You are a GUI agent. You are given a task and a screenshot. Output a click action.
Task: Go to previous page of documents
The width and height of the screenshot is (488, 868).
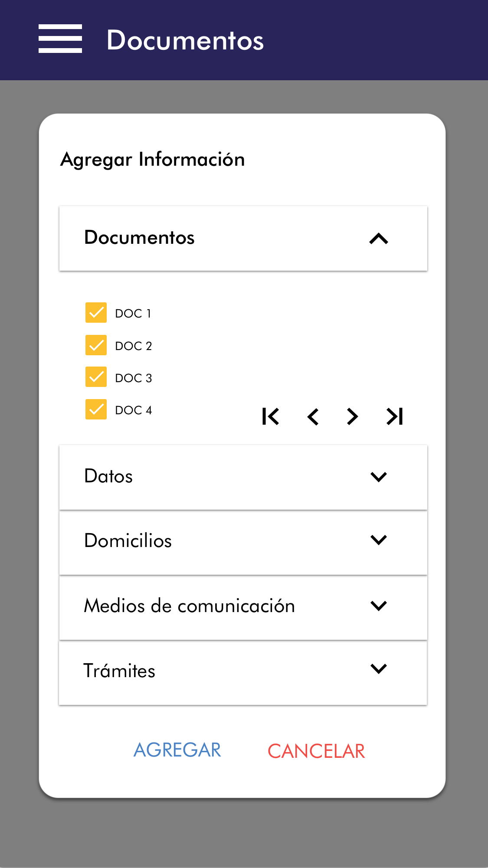click(313, 416)
